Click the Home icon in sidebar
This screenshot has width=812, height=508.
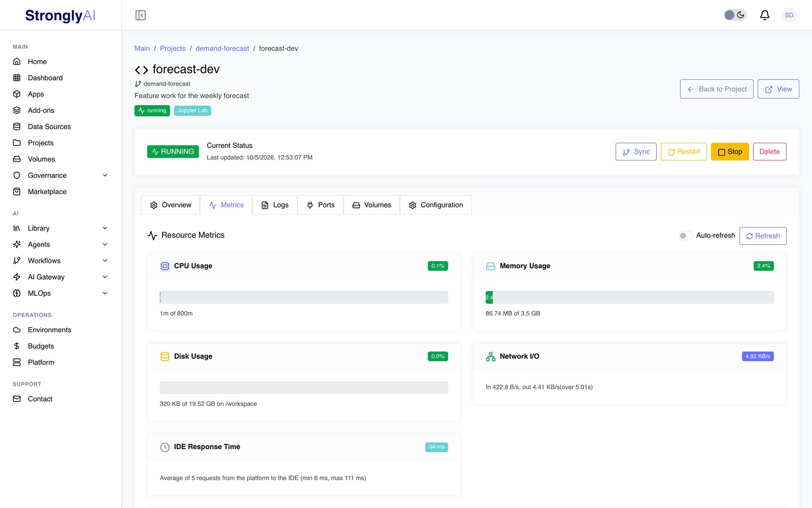17,61
